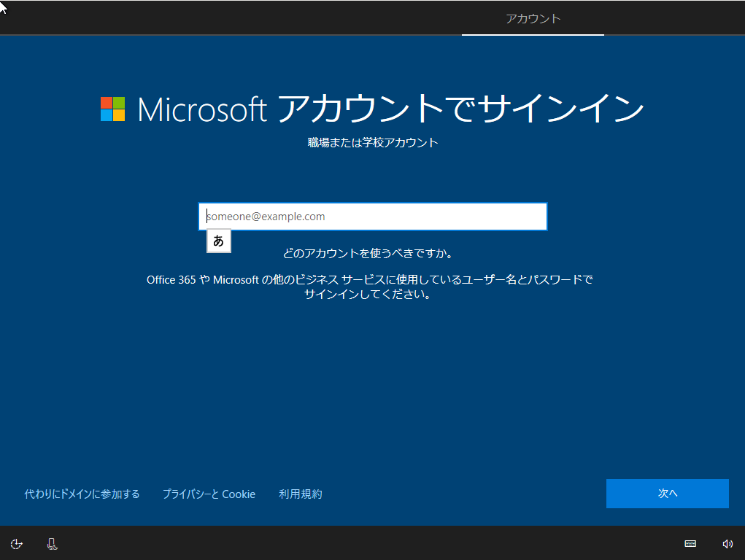Open the 利用規約 link
745x560 pixels.
coord(301,494)
